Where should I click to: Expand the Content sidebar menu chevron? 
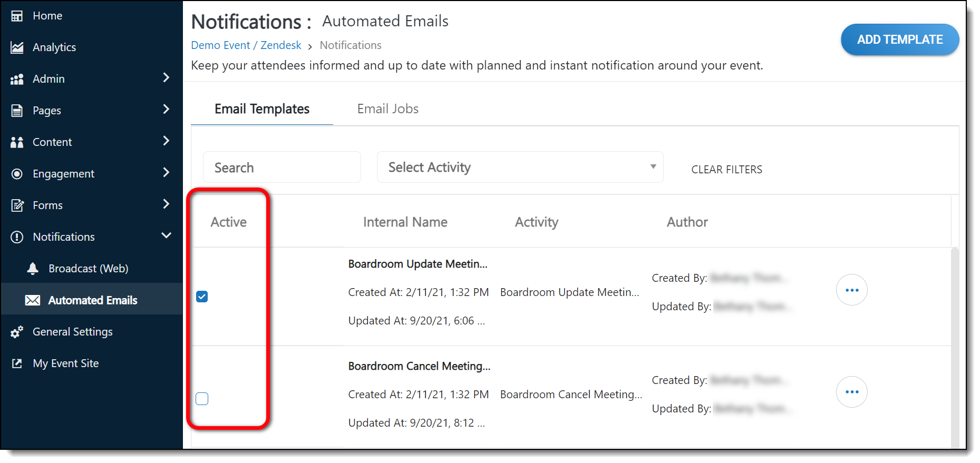pos(166,141)
